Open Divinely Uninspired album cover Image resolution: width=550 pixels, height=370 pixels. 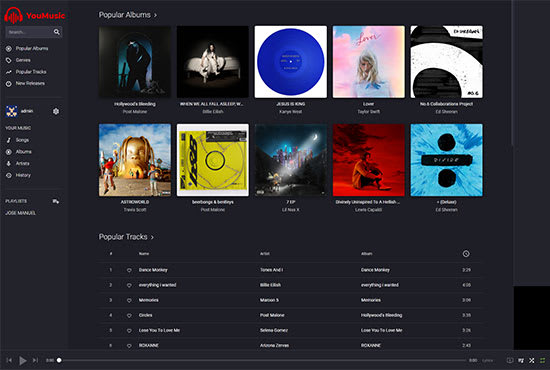[x=368, y=160]
